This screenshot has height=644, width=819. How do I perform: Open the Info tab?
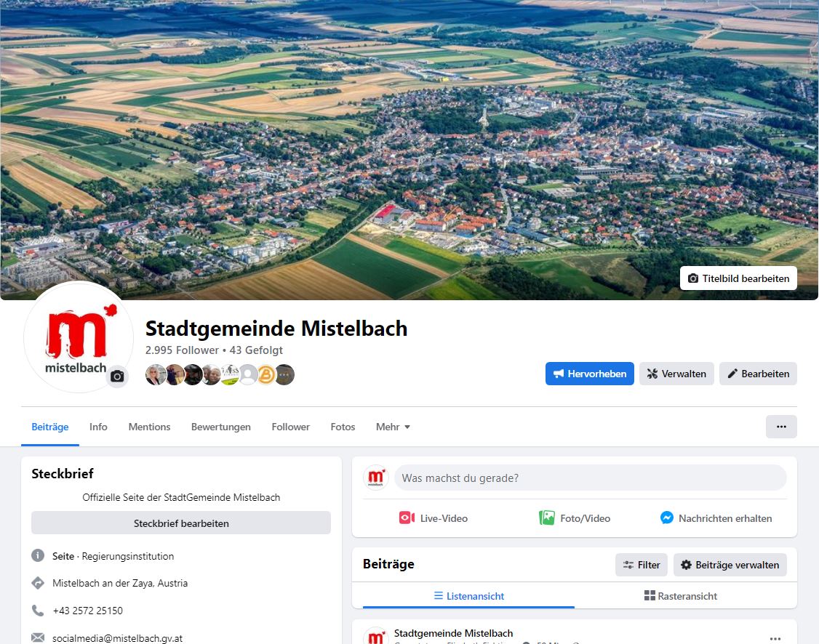(x=98, y=427)
